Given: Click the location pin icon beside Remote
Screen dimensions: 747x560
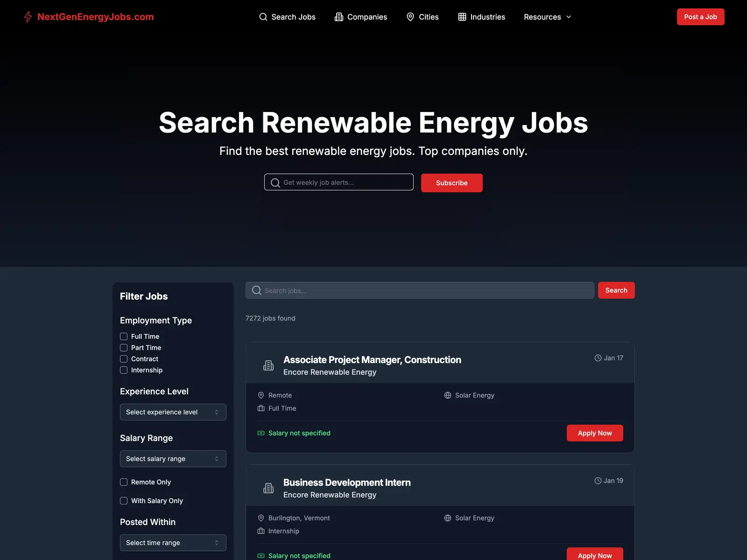Looking at the screenshot, I should [x=261, y=395].
